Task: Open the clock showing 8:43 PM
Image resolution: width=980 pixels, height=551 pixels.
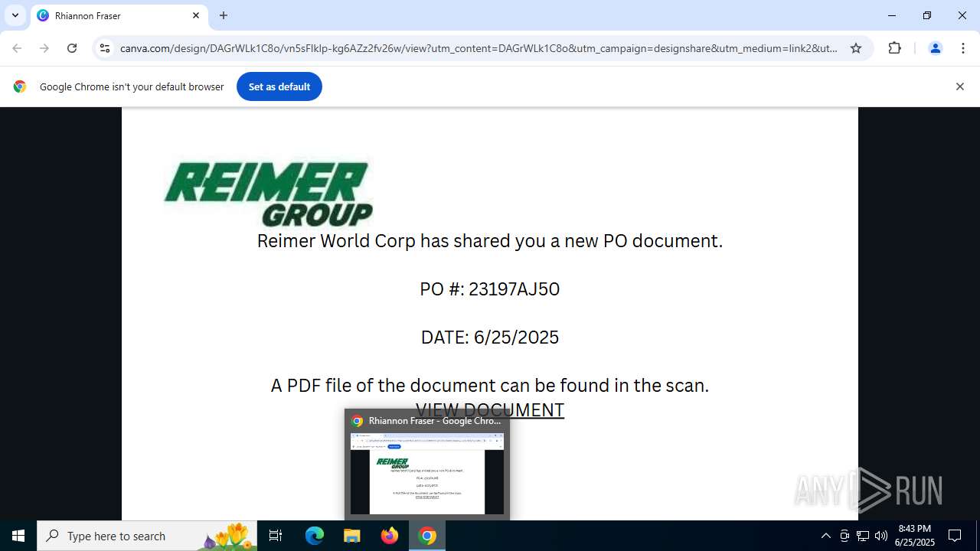Action: 915,536
